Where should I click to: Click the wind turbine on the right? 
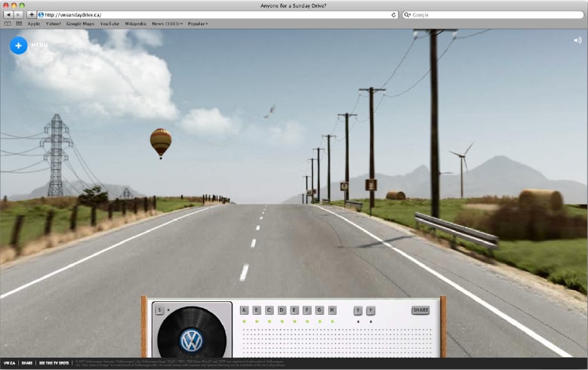coord(463,170)
